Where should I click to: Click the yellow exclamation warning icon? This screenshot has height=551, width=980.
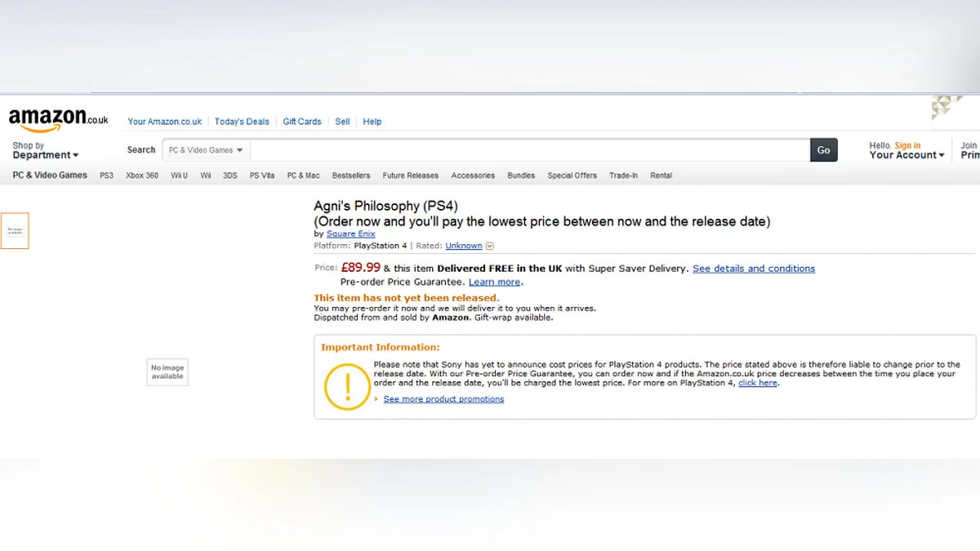pyautogui.click(x=347, y=386)
